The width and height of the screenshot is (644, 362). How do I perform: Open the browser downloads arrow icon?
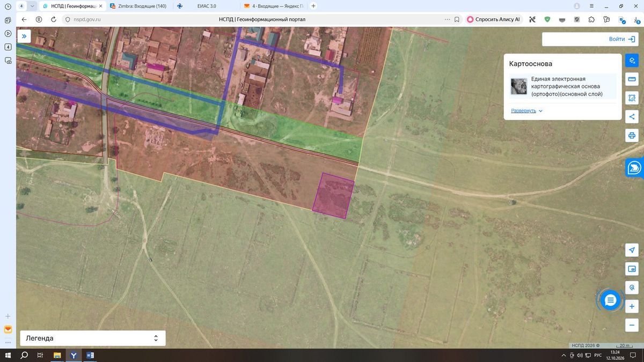click(x=637, y=19)
